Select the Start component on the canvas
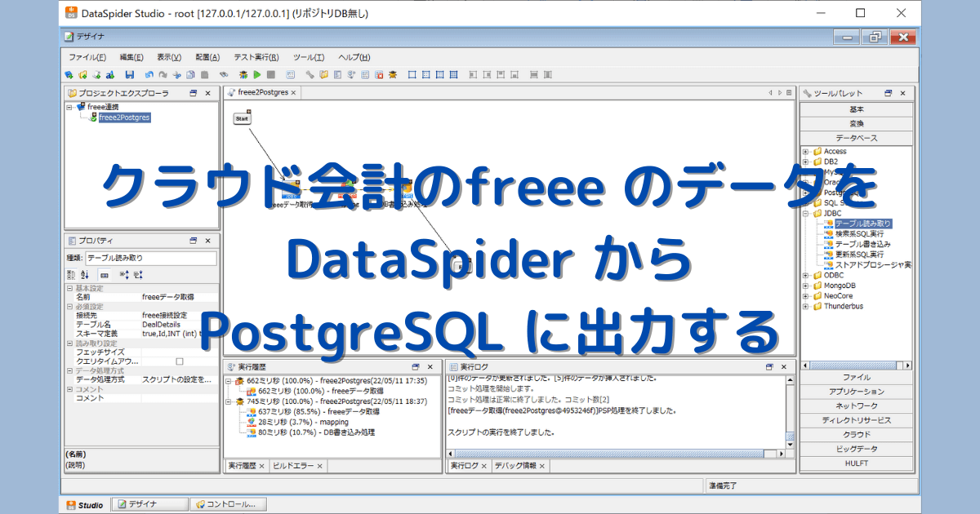 (x=242, y=118)
